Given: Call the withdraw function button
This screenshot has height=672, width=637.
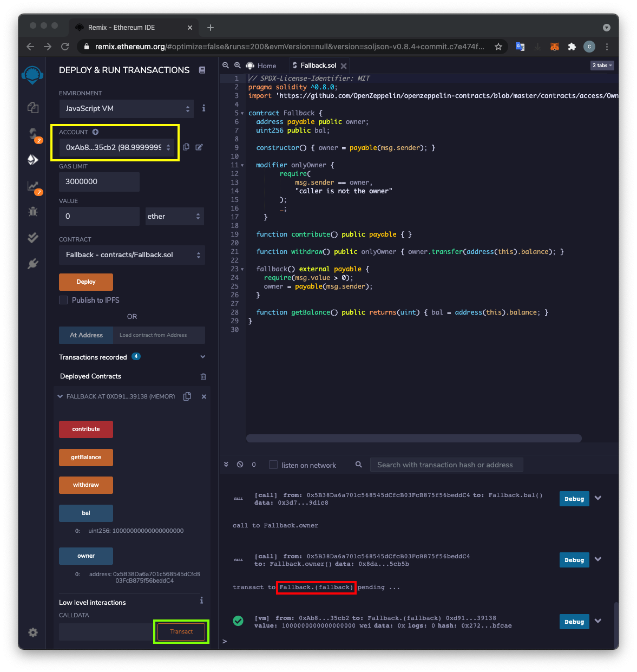Looking at the screenshot, I should click(86, 485).
